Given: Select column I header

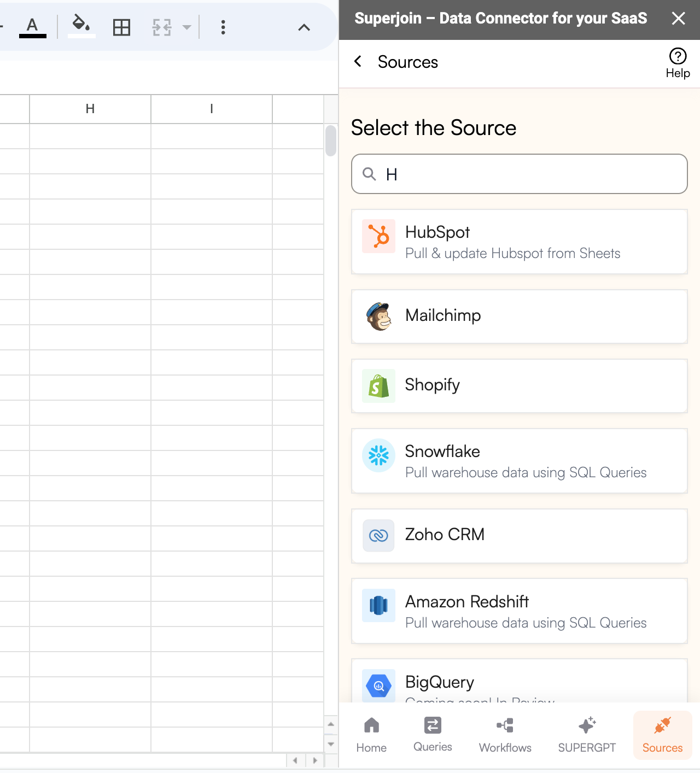Looking at the screenshot, I should click(x=212, y=109).
